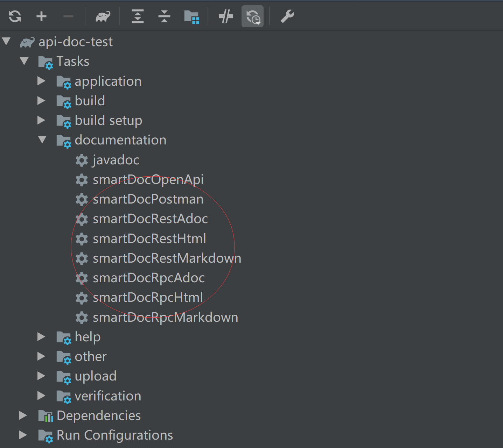Click the gear icon beside javadoc
This screenshot has width=503, height=448.
82,160
